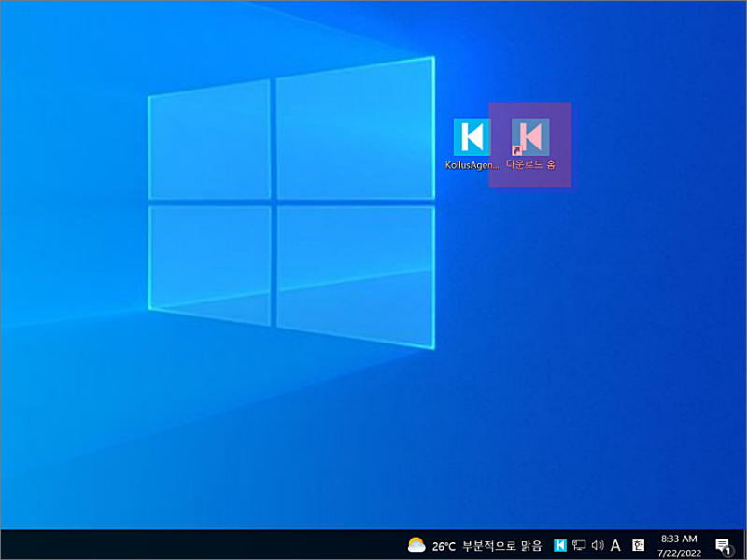
Task: Click the Windows logo on the wallpaper
Action: pyautogui.click(x=291, y=203)
